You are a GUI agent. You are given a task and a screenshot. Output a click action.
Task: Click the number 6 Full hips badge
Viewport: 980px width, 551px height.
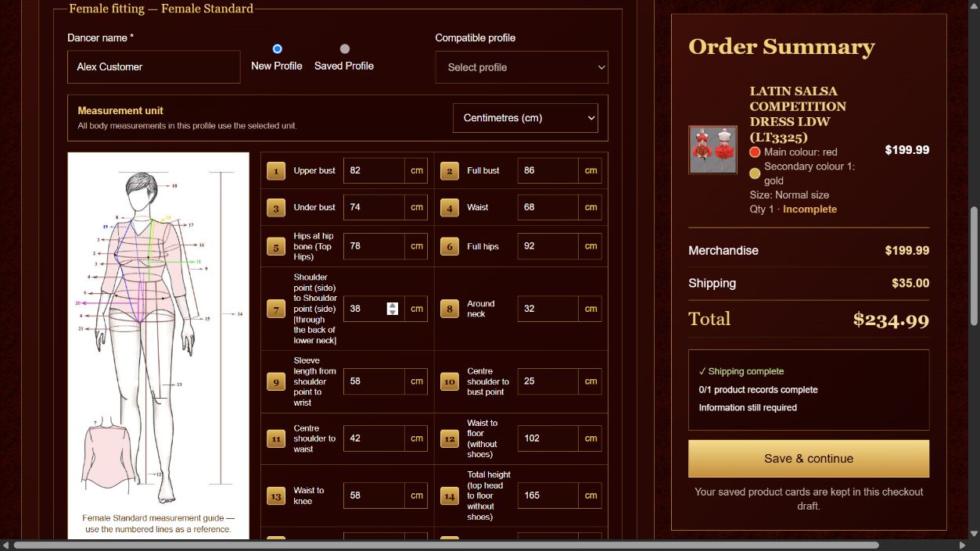tap(450, 246)
